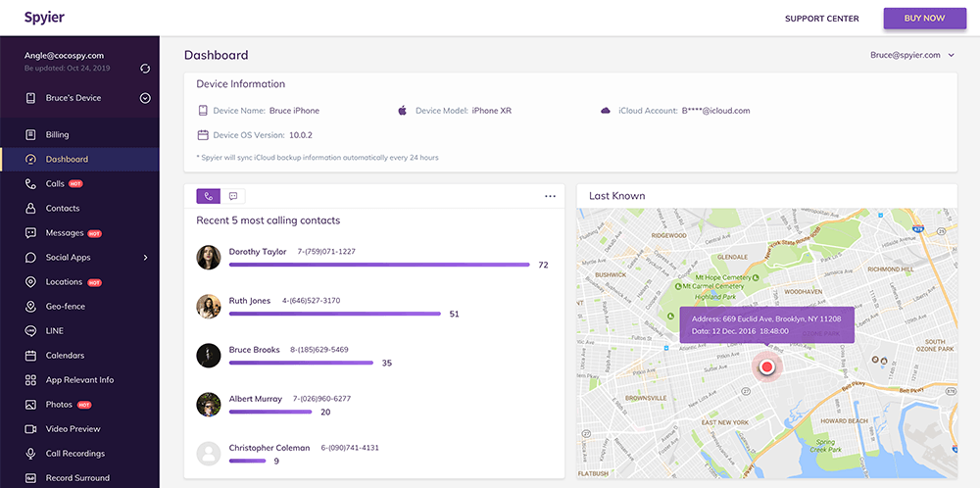Select the Photos menu label

[59, 405]
